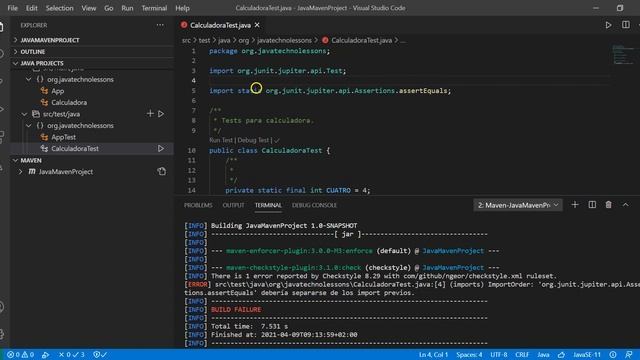Click the thumbs up Java status icon
Image resolution: width=640 pixels, height=360 pixels.
pos(562,354)
